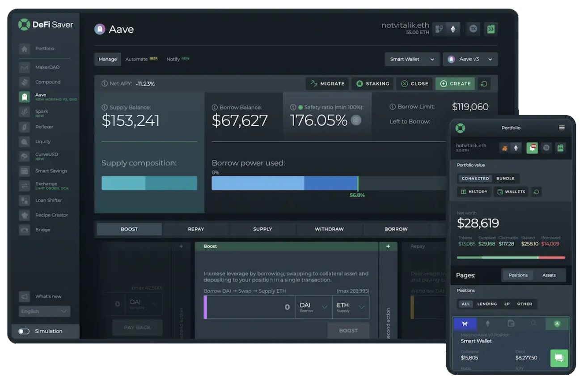Open MakerDAO from the sidebar
The height and width of the screenshot is (385, 588).
(x=25, y=68)
